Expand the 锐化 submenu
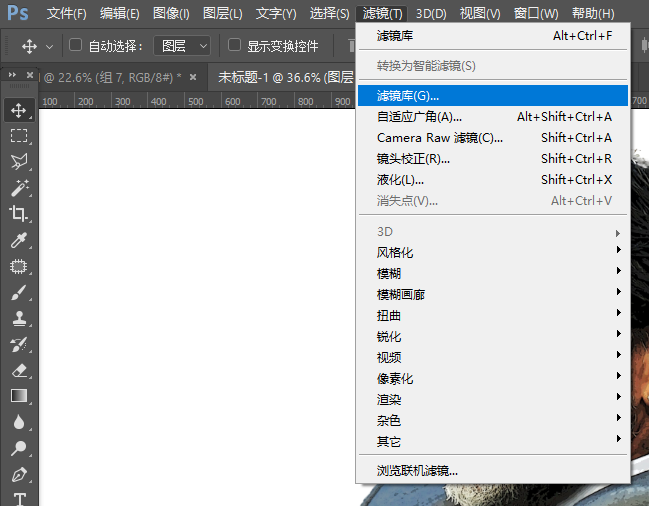 (493, 336)
